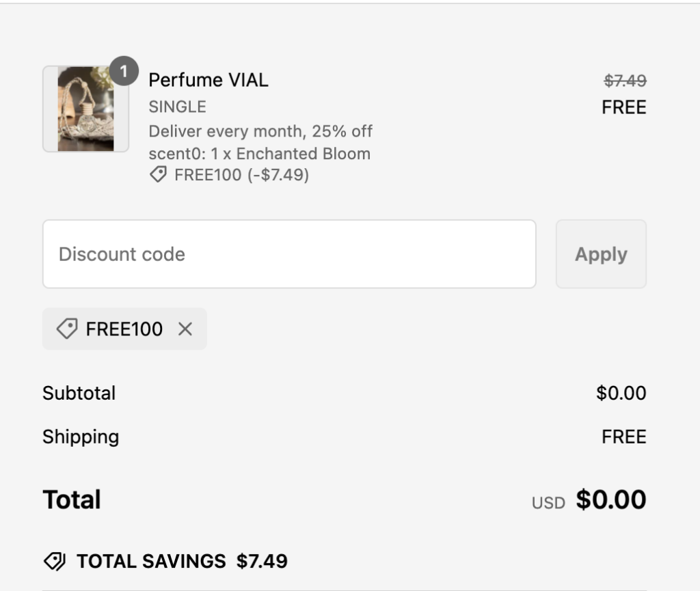Click the 'Deliver every month, 25% off' text

(x=260, y=130)
